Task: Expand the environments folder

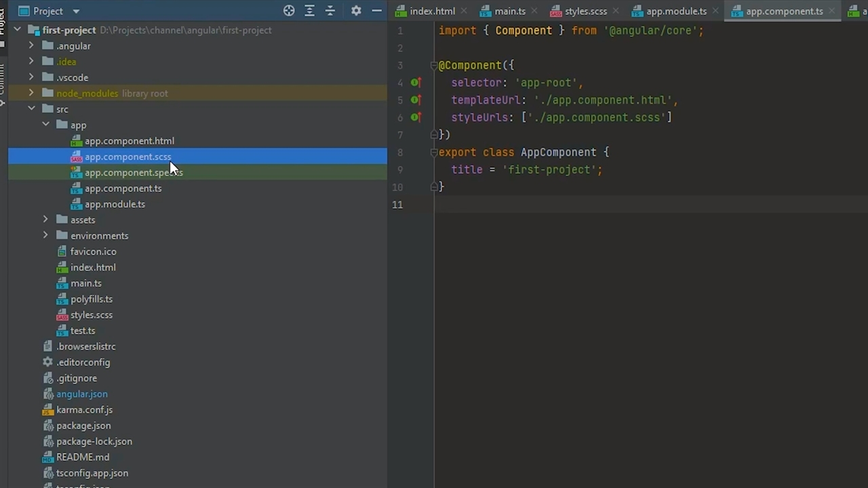Action: [x=45, y=236]
